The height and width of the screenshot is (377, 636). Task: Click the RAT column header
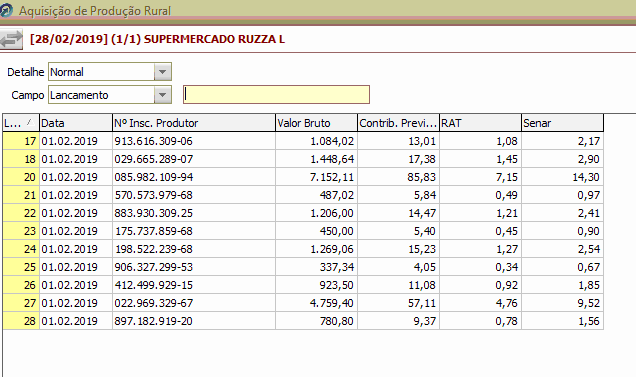coord(480,123)
